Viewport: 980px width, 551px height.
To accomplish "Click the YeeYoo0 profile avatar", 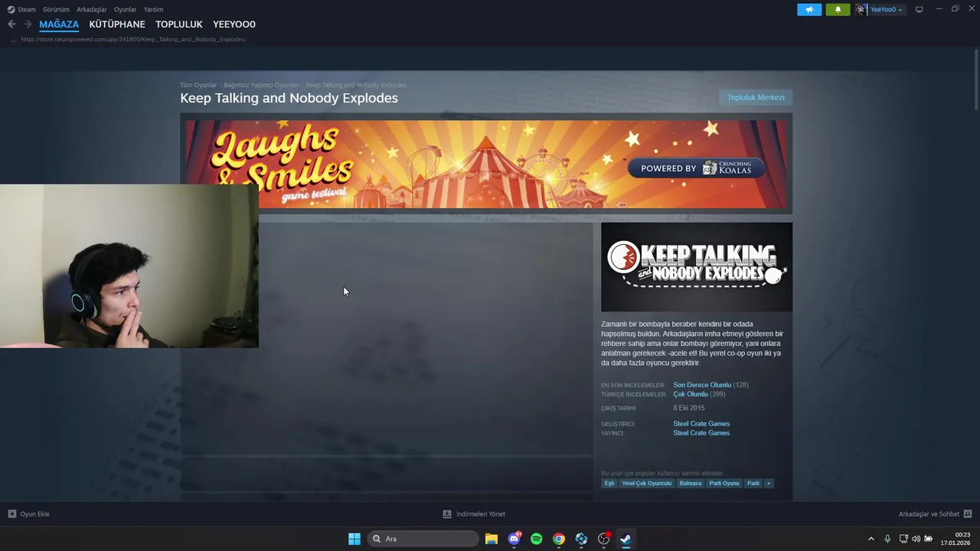I will [862, 9].
